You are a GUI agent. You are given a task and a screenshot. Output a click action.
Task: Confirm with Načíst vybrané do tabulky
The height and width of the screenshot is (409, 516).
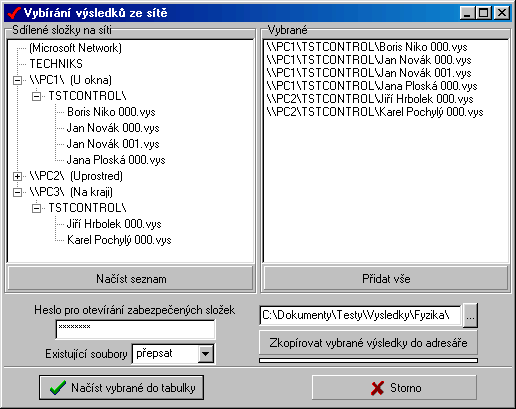[121, 388]
